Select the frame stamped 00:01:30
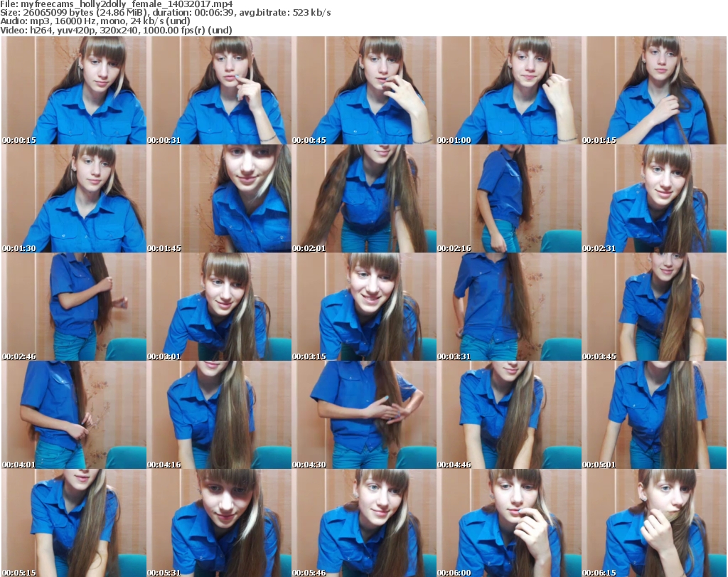728x577 pixels. pyautogui.click(x=74, y=198)
